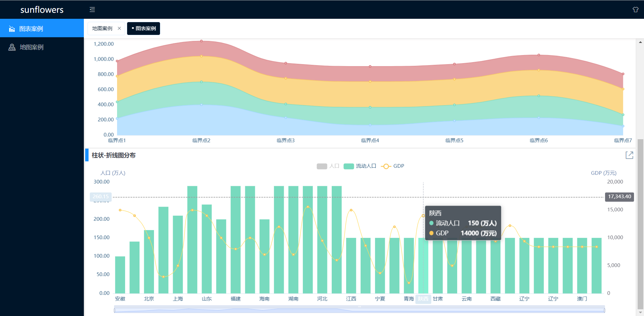
Task: Click the 山东 x-axis label
Action: point(207,299)
